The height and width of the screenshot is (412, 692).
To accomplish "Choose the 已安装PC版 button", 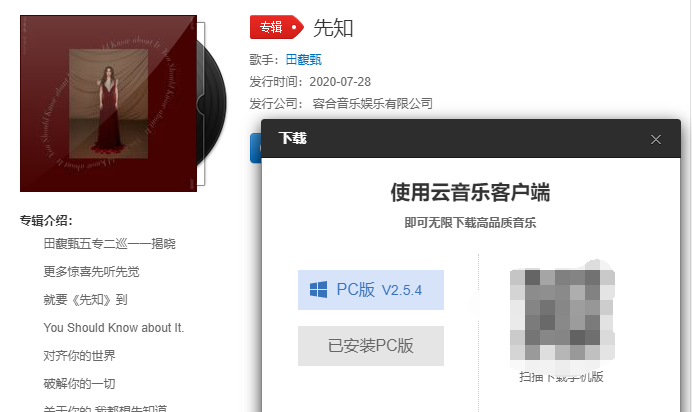I will [371, 346].
